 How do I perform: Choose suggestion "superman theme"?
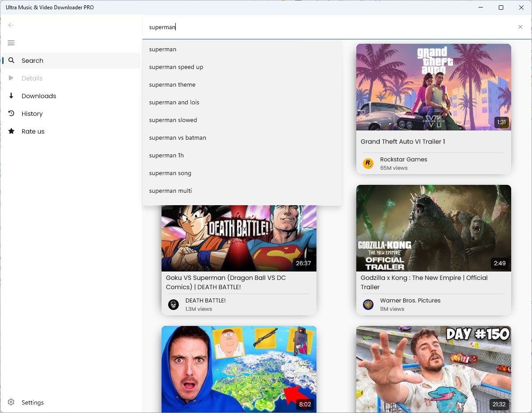(x=242, y=84)
